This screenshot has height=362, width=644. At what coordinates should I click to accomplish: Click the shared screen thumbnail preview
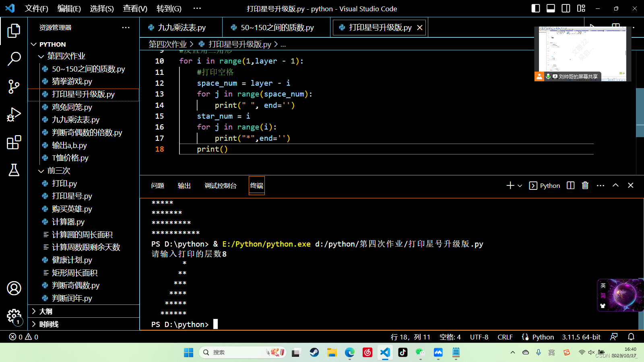[582, 53]
